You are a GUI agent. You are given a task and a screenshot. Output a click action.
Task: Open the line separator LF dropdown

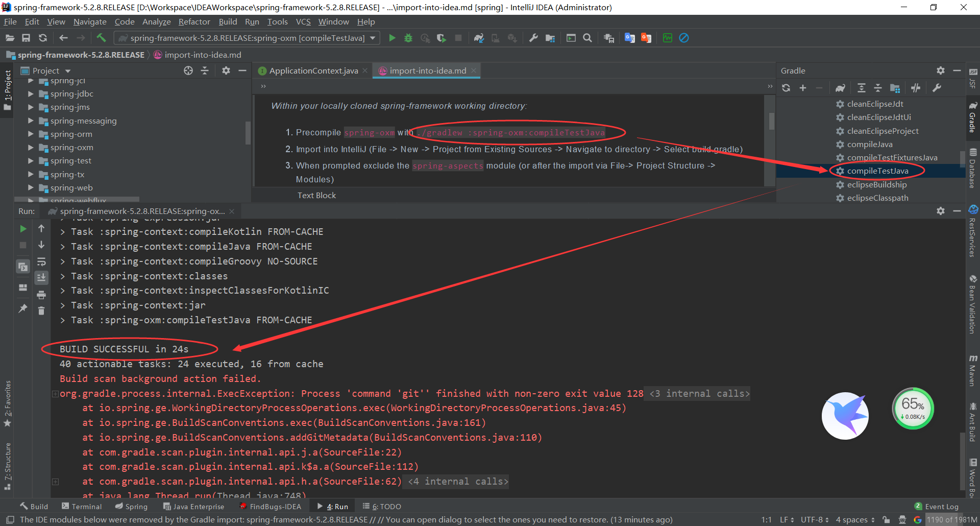click(786, 519)
